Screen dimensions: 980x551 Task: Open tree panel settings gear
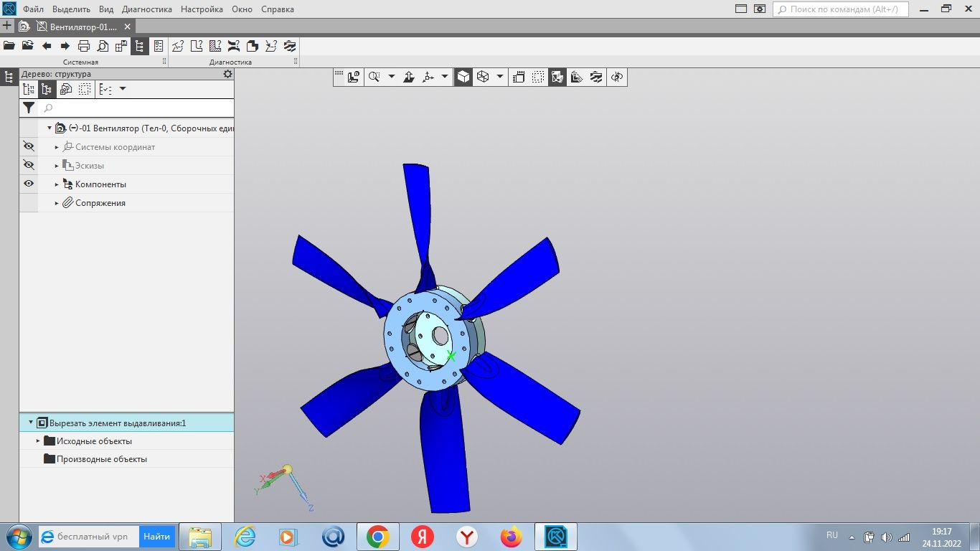point(227,74)
